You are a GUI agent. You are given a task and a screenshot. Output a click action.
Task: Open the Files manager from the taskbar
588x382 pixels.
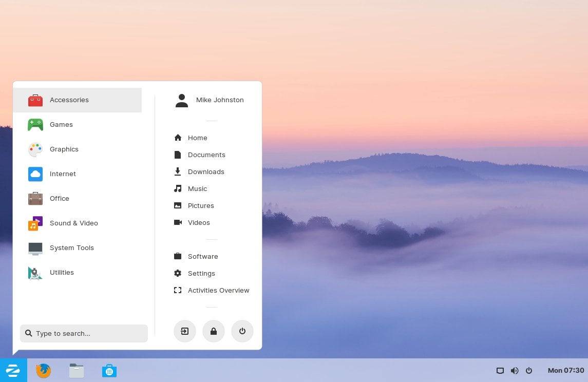click(76, 370)
